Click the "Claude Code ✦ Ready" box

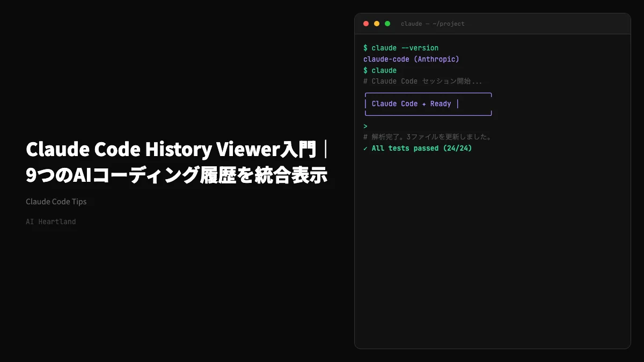[x=428, y=104]
